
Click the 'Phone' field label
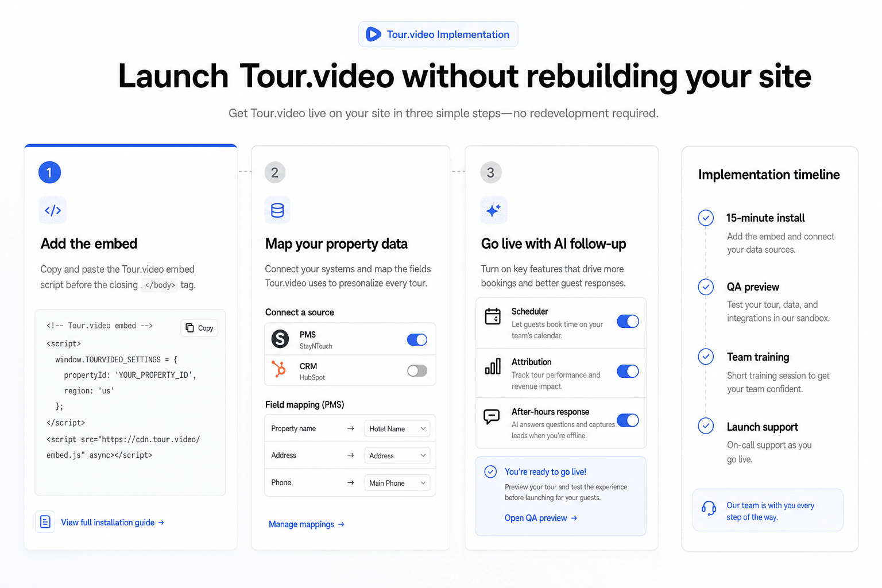(x=281, y=482)
